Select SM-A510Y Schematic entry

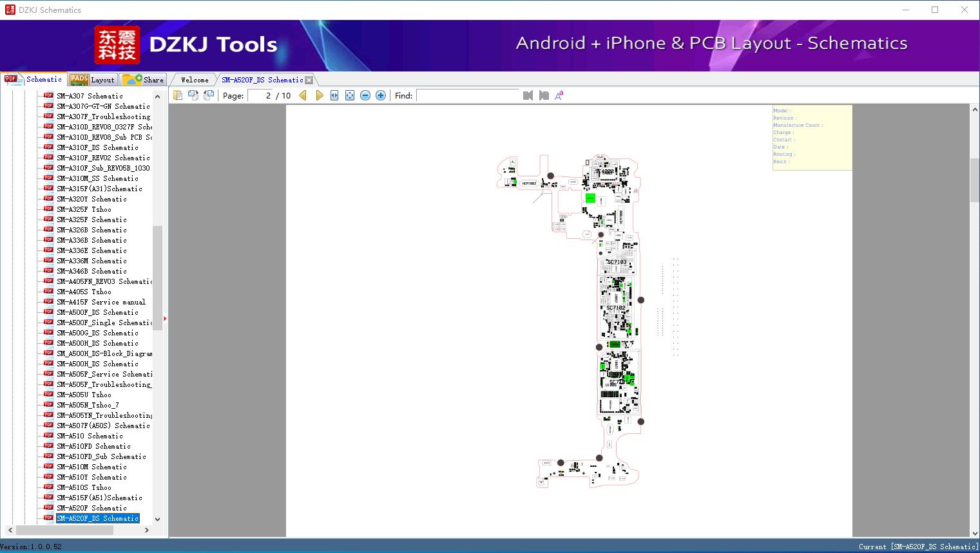91,477
